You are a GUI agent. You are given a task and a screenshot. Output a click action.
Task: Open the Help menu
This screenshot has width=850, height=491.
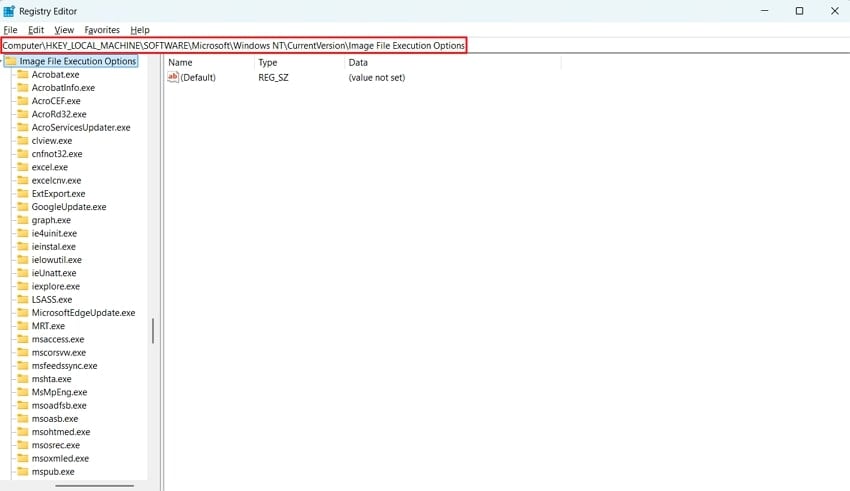[140, 30]
